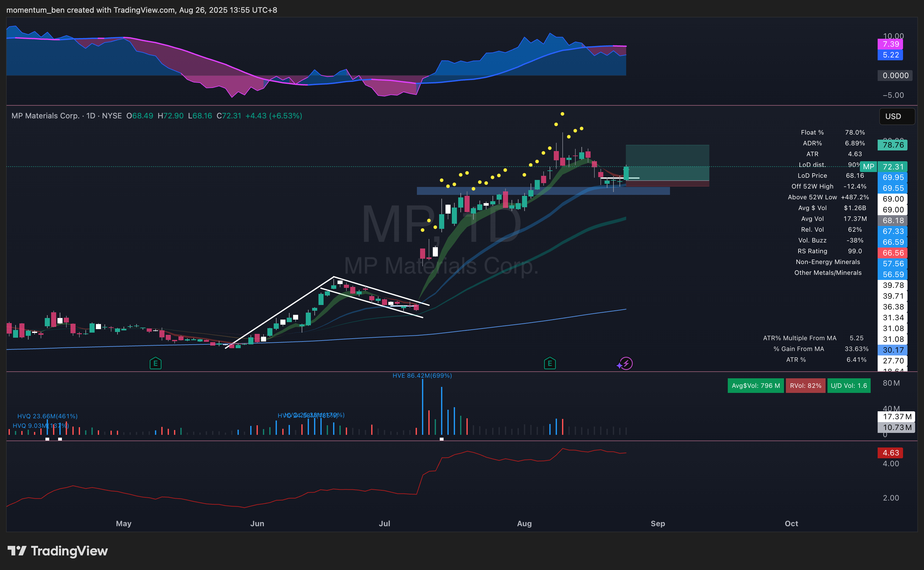Click the Aug label on the time axis
This screenshot has height=570, width=924.
(524, 523)
